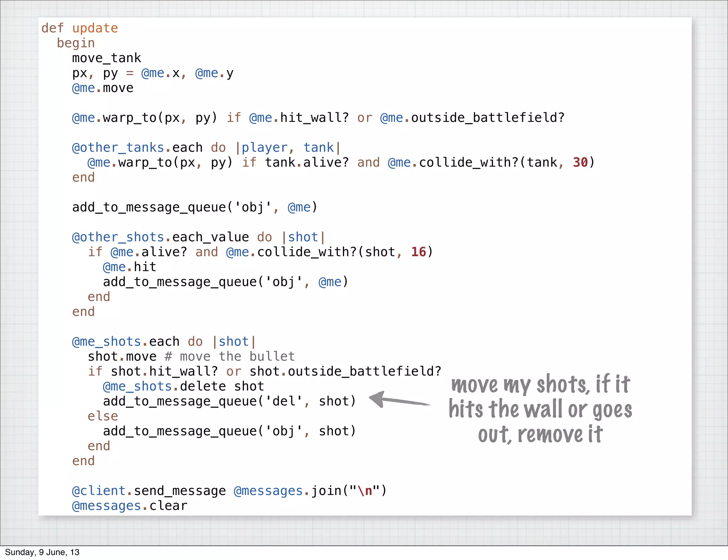728x560 pixels.
Task: Click the 'def update' method definition line
Action: click(80, 28)
